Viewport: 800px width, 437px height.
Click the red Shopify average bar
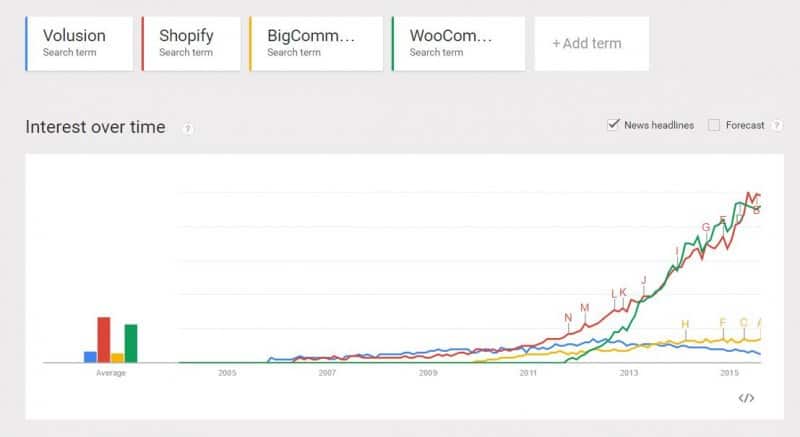click(104, 340)
